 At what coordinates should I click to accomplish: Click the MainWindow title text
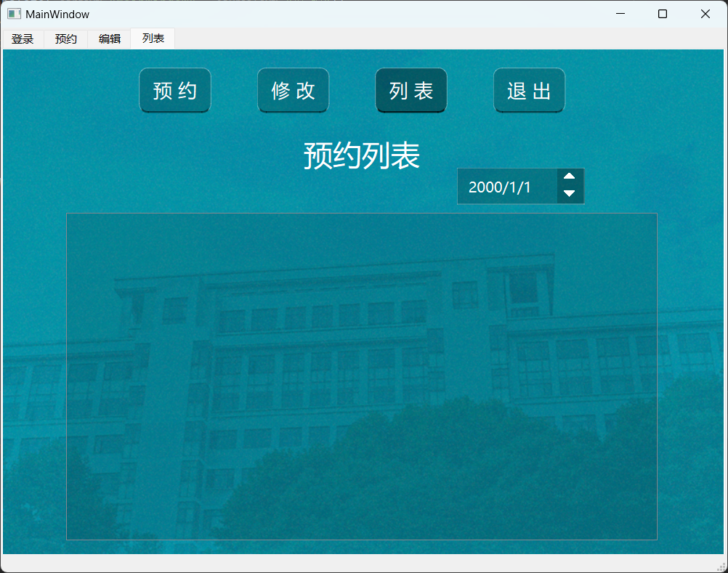57,14
